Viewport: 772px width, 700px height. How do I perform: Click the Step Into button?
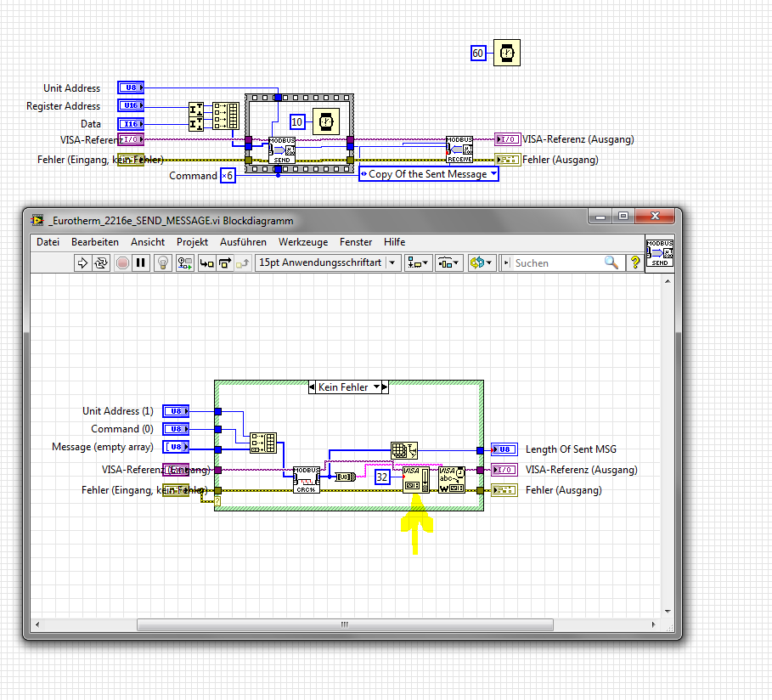click(206, 263)
